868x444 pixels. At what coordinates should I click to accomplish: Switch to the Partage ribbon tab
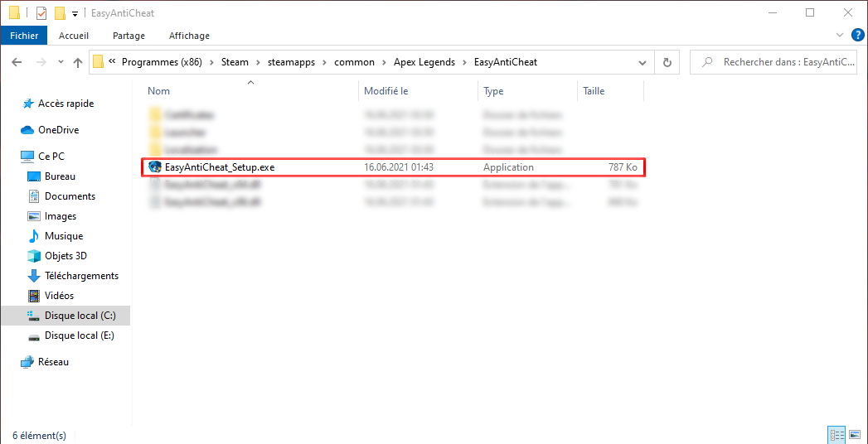pyautogui.click(x=129, y=36)
